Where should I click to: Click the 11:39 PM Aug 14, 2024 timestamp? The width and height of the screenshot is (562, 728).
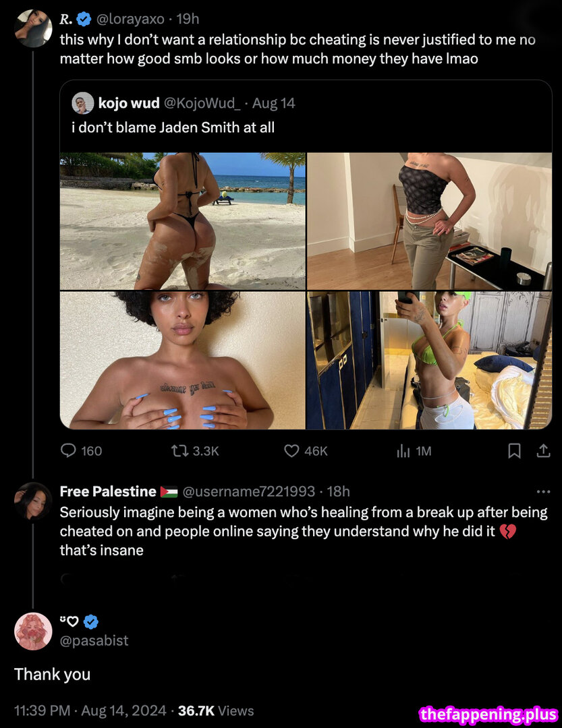(x=90, y=710)
